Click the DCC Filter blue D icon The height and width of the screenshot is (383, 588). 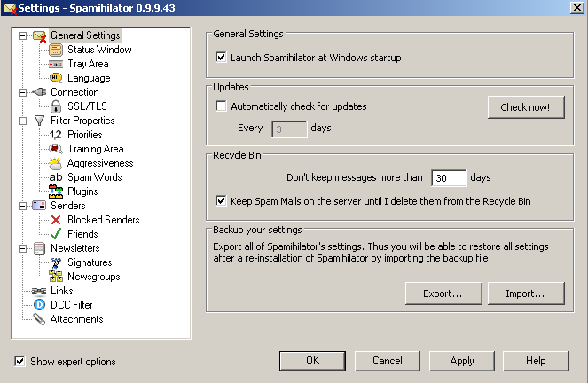39,305
